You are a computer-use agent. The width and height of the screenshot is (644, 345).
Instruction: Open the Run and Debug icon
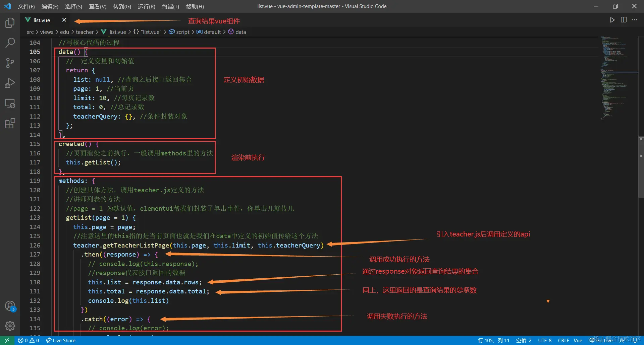[x=10, y=83]
